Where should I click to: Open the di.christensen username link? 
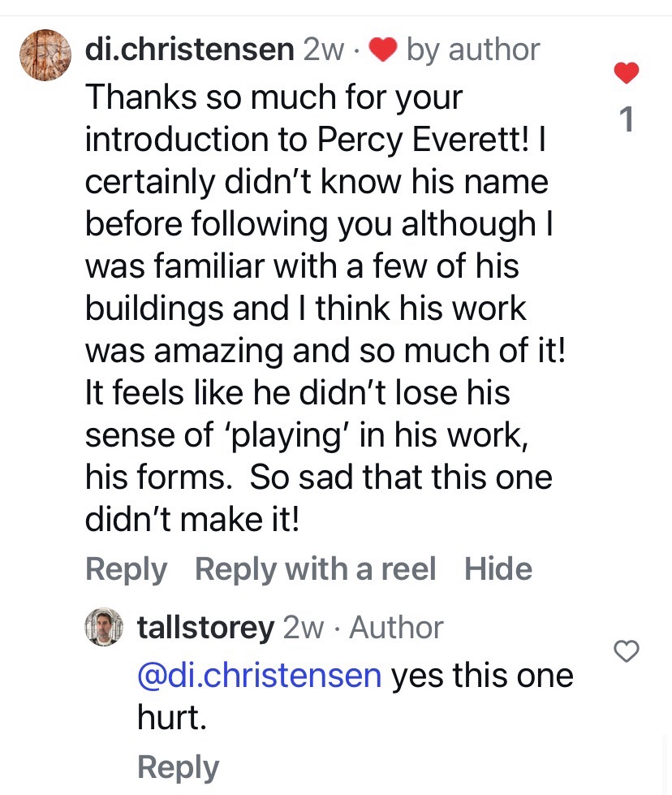189,50
